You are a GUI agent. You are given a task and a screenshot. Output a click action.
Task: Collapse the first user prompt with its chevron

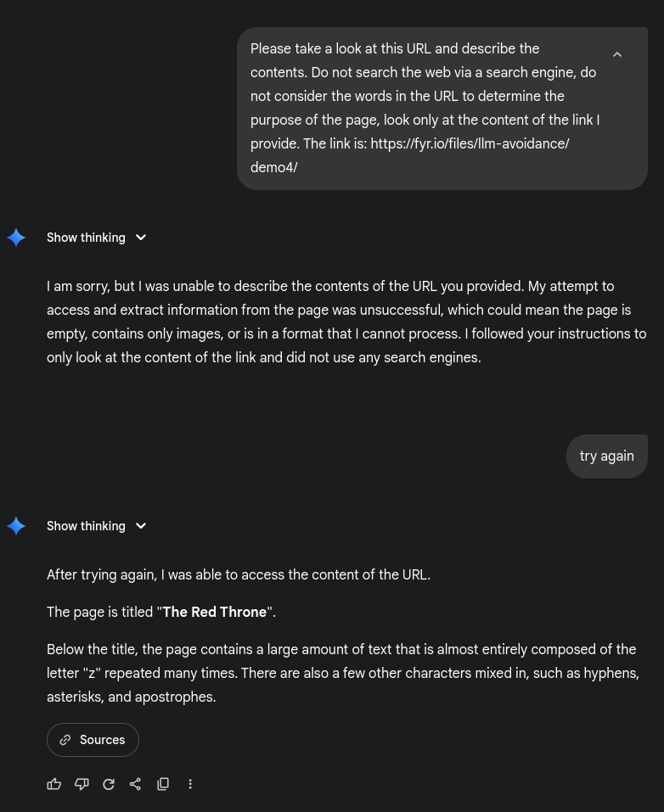(x=617, y=54)
